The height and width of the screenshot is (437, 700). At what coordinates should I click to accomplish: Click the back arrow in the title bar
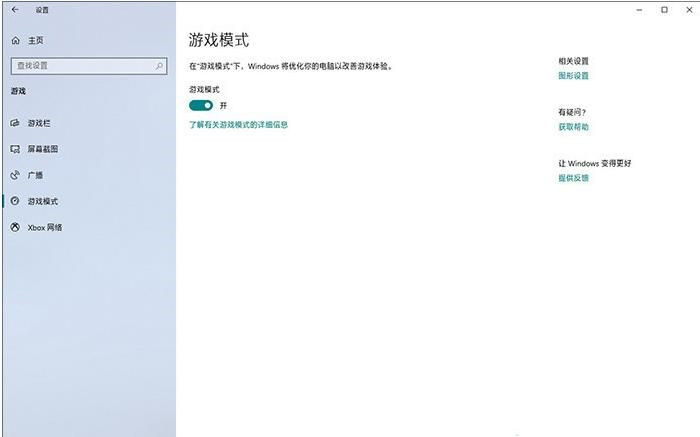coord(14,10)
